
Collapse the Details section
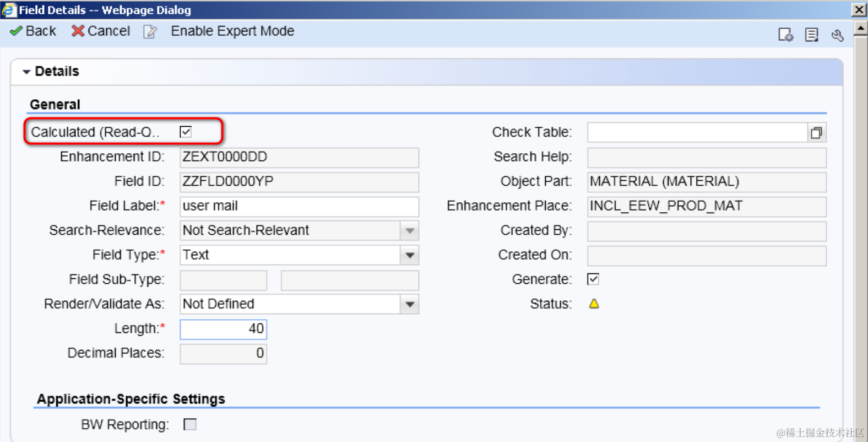[x=26, y=72]
